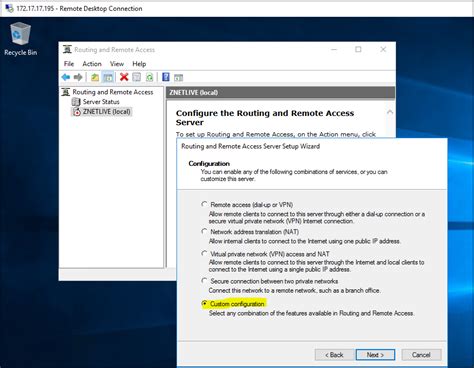The height and width of the screenshot is (368, 474).
Task: Click the Configure the Routing and Remote Access Server heading
Action: tap(265, 118)
